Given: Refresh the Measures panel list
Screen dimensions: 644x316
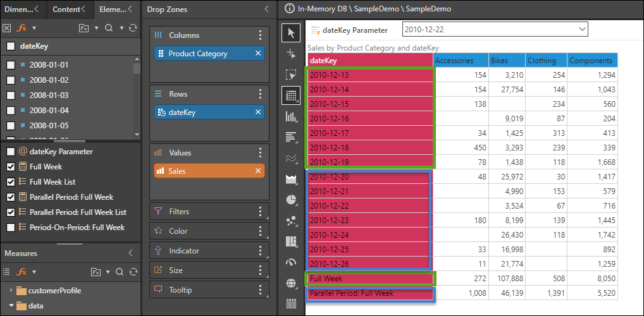Looking at the screenshot, I should pos(132,272).
